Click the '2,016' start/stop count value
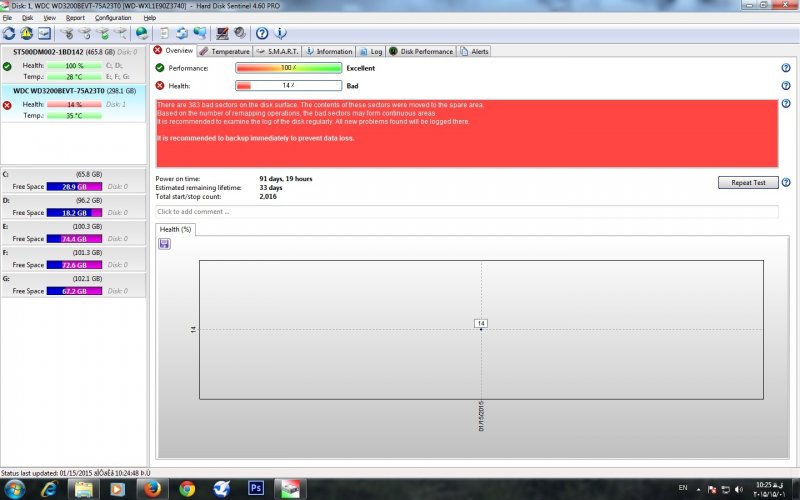This screenshot has width=800, height=500. pyautogui.click(x=268, y=196)
